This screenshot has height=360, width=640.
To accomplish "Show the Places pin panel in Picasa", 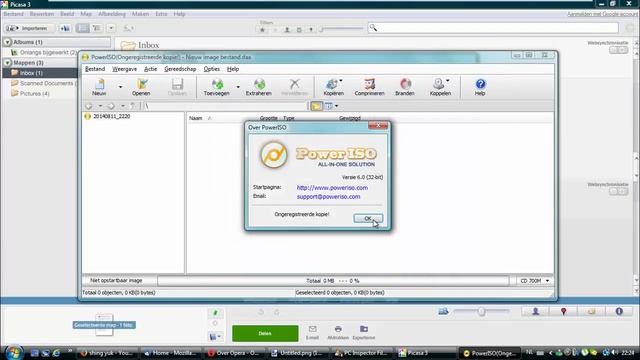I will pyautogui.click(x=563, y=311).
